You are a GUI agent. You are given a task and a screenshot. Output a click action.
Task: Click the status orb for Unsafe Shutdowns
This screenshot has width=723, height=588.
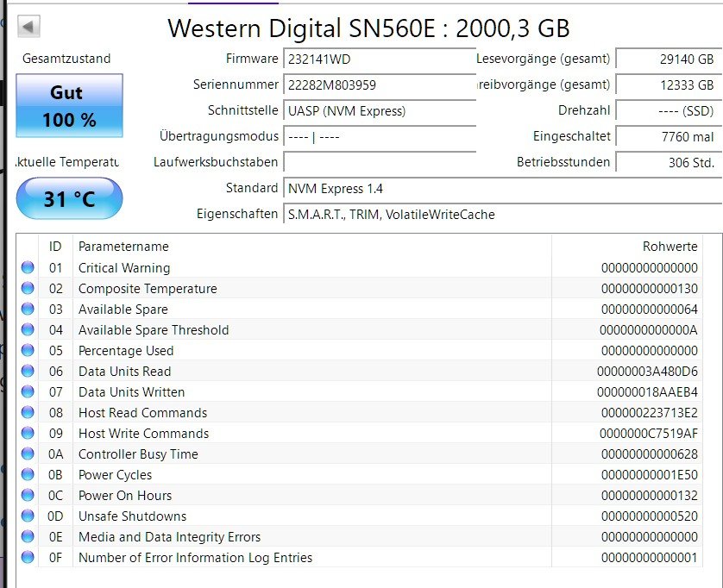28,516
